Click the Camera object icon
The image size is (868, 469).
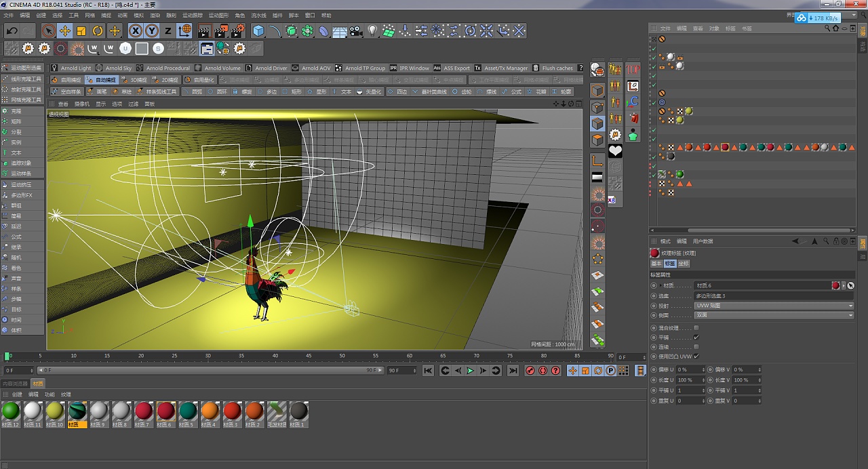356,30
